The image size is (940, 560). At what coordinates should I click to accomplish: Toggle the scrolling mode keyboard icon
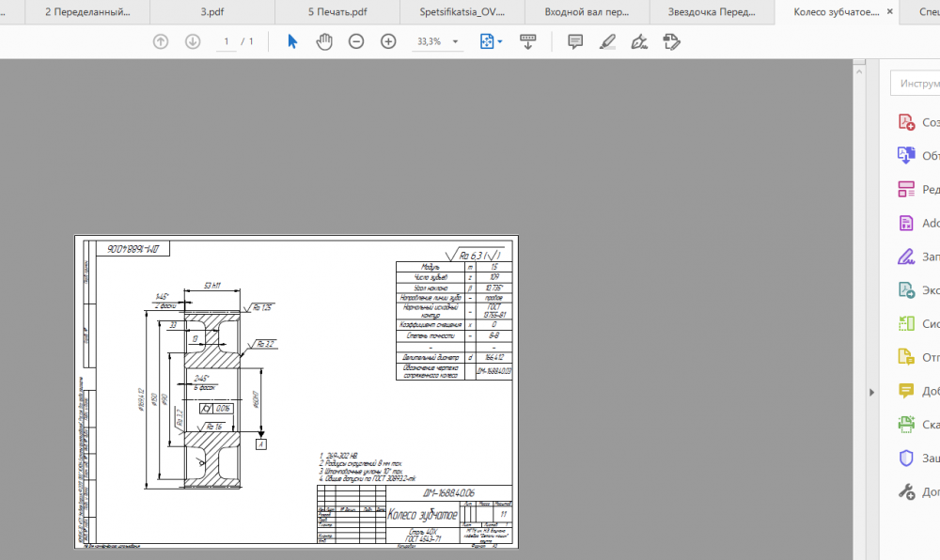[x=528, y=41]
